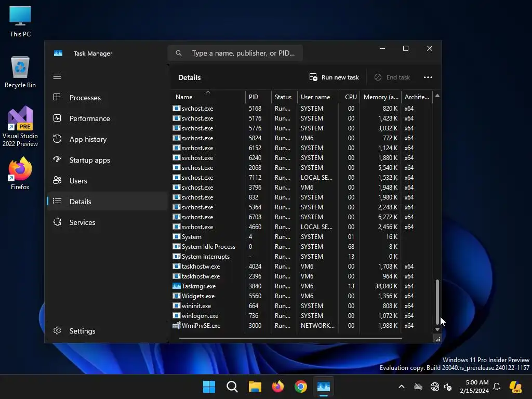Viewport: 532px width, 399px height.
Task: Open Windows Start menu on taskbar
Action: 209,387
